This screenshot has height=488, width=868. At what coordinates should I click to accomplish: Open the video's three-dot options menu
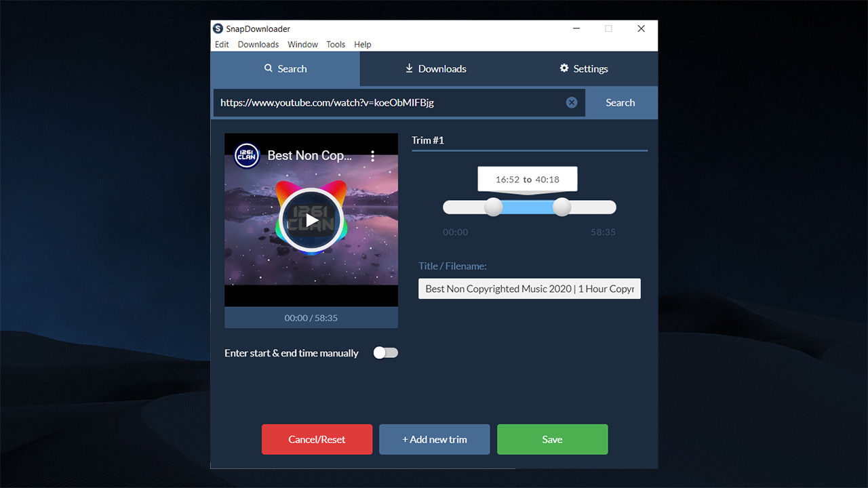pos(373,156)
